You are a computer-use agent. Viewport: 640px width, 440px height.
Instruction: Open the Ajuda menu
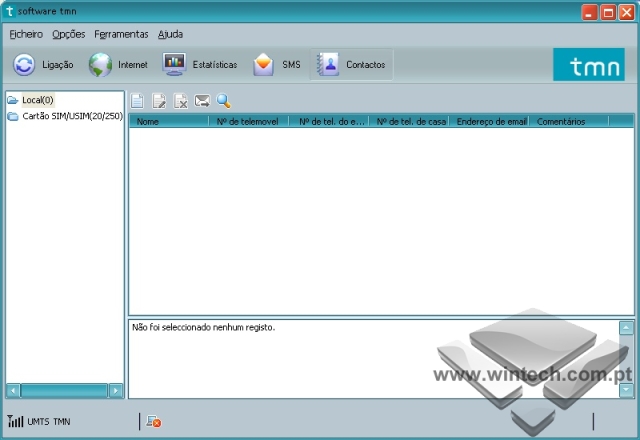pos(170,34)
